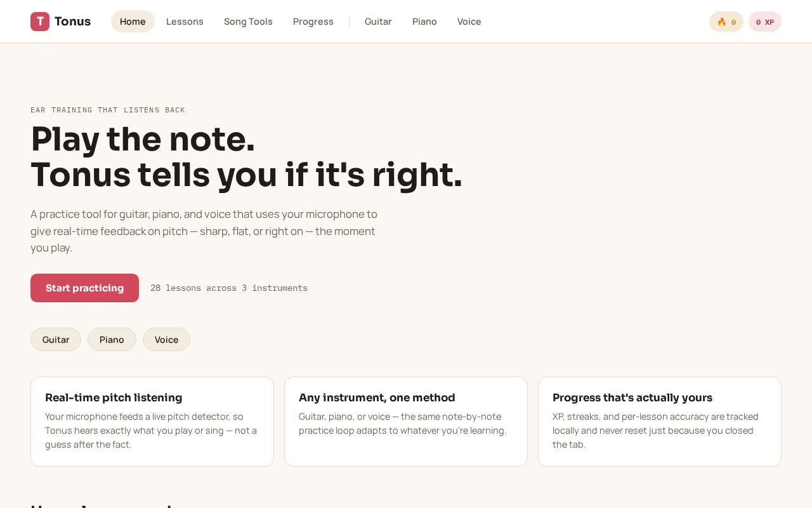Click the red Tonus T logo icon
Screen dimensions: 812x508
click(x=40, y=22)
